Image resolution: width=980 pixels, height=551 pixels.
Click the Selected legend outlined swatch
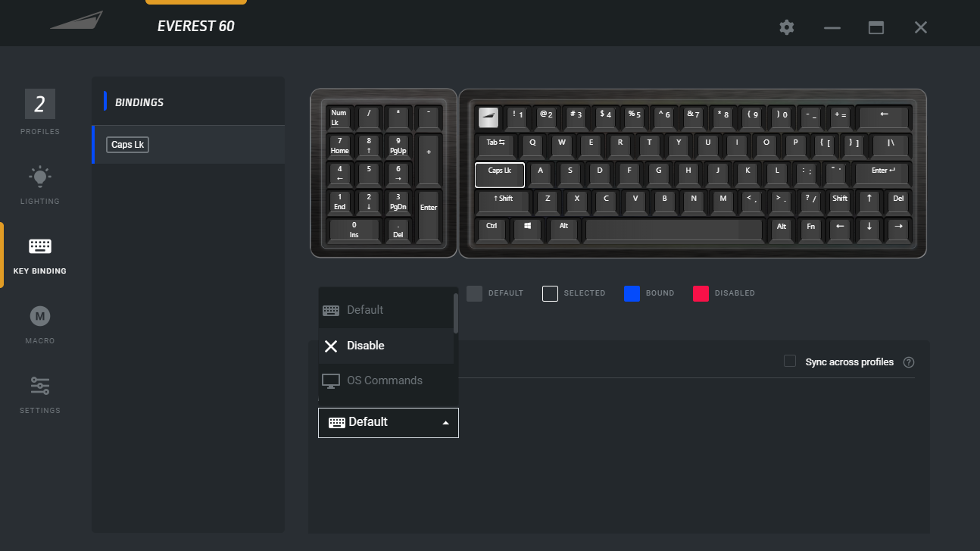pyautogui.click(x=551, y=293)
